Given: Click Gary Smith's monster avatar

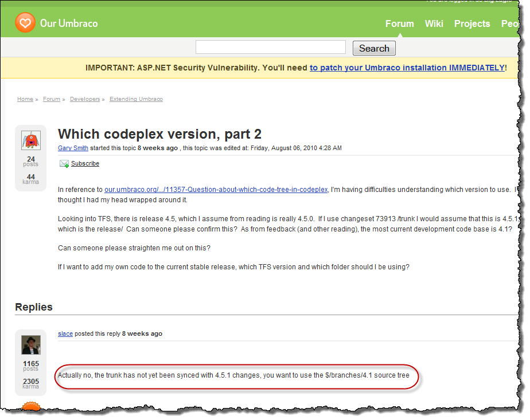Looking at the screenshot, I should click(x=31, y=140).
